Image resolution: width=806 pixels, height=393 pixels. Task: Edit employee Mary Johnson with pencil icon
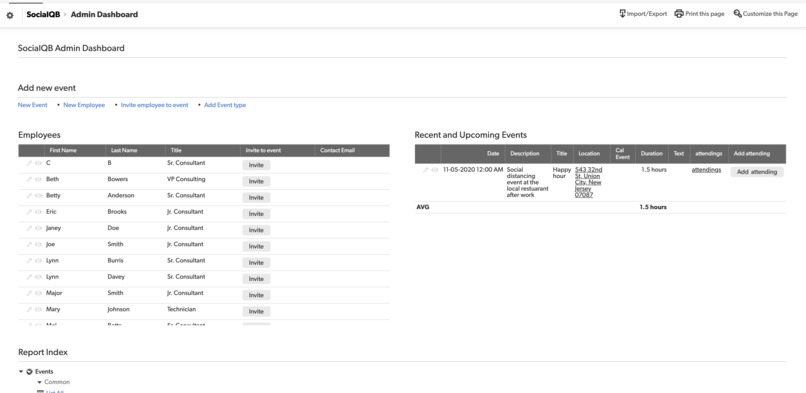[29, 309]
